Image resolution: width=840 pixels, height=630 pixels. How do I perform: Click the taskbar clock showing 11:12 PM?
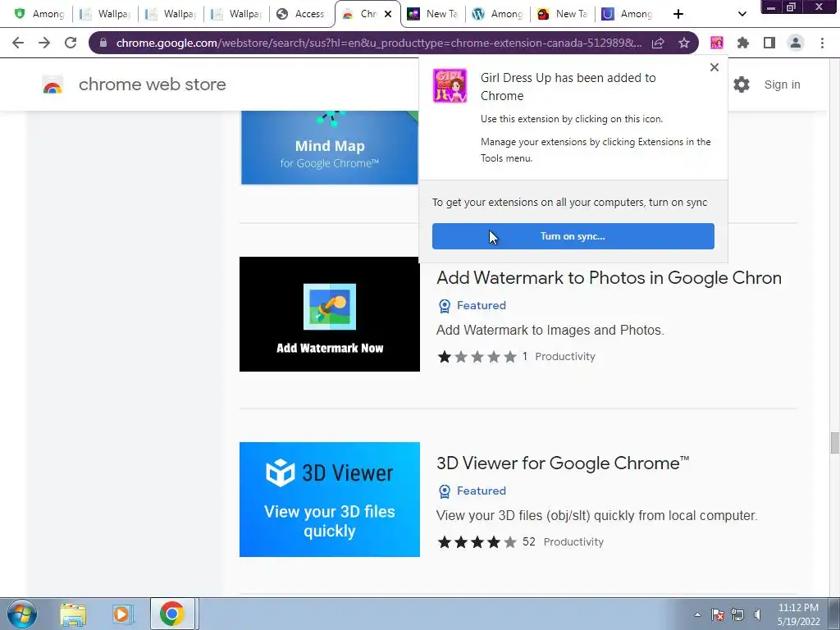point(798,614)
